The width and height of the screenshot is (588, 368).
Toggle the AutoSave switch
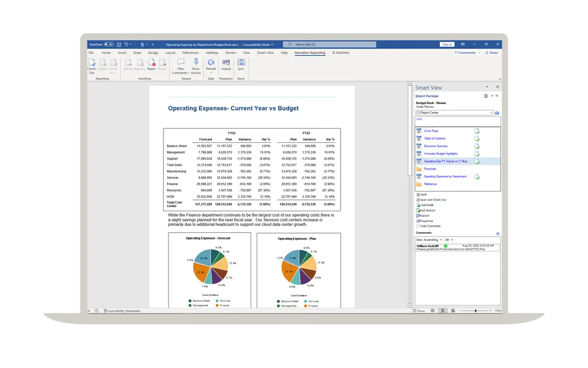[108, 45]
